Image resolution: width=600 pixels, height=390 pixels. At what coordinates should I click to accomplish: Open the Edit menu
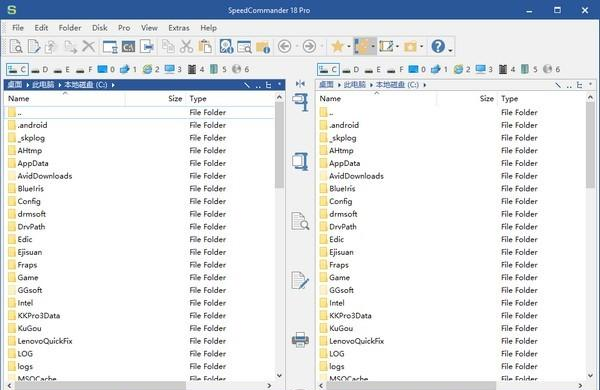coord(41,28)
